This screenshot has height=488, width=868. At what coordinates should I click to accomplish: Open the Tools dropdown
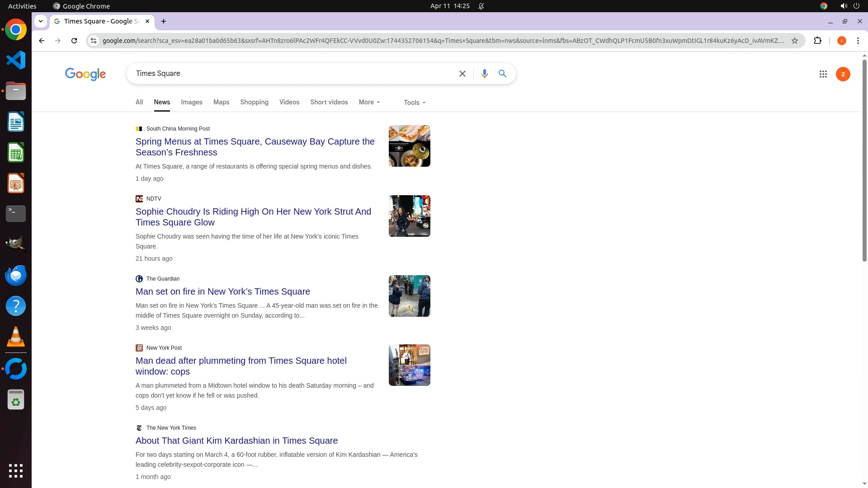414,103
